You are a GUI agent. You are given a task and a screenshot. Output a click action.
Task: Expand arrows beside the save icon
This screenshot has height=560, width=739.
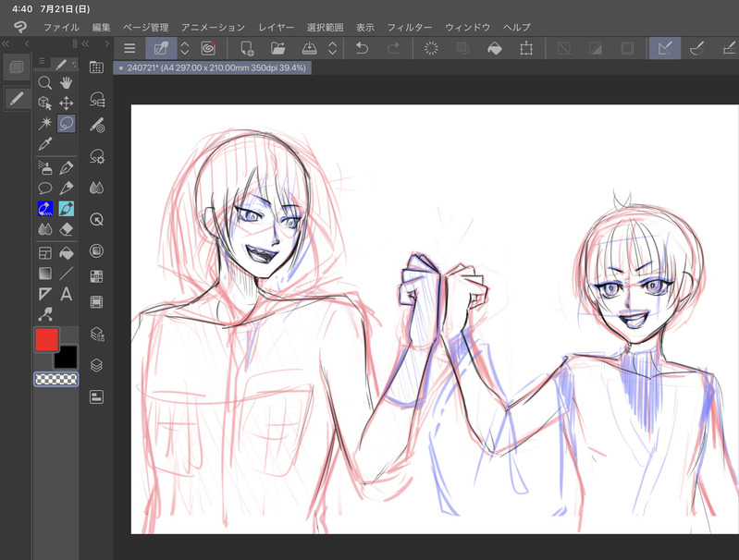332,48
